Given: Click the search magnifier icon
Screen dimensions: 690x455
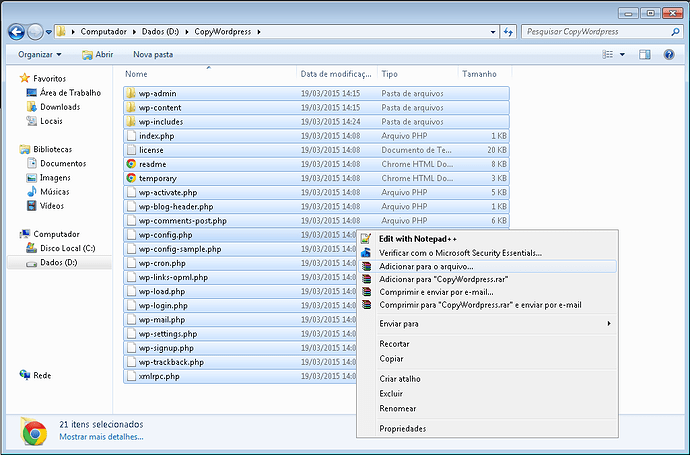Looking at the screenshot, I should [675, 32].
